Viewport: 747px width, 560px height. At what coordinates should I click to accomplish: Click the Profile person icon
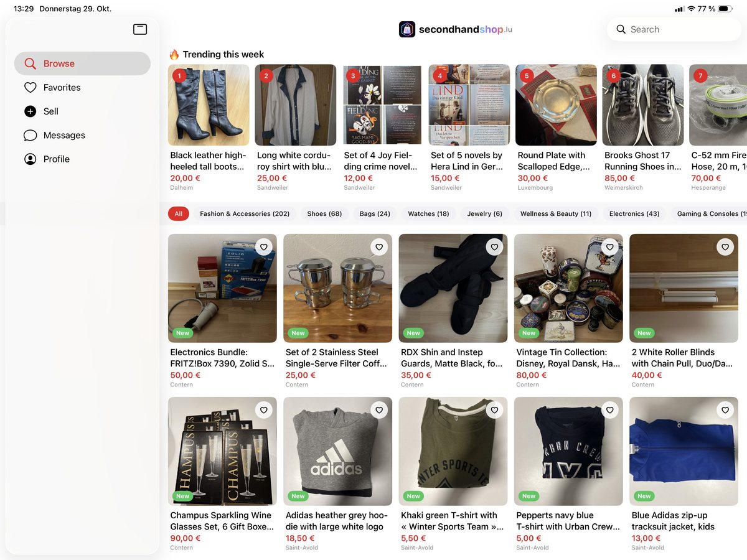pos(30,159)
